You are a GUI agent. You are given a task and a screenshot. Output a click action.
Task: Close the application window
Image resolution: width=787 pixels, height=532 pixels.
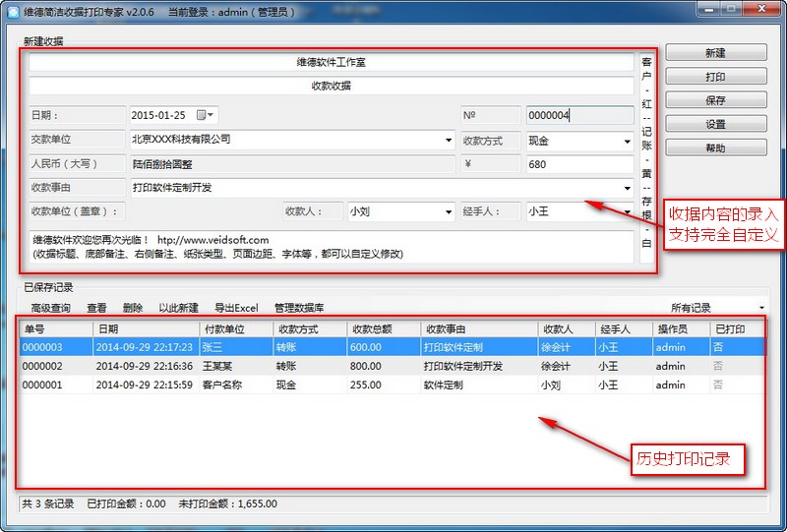(x=761, y=9)
